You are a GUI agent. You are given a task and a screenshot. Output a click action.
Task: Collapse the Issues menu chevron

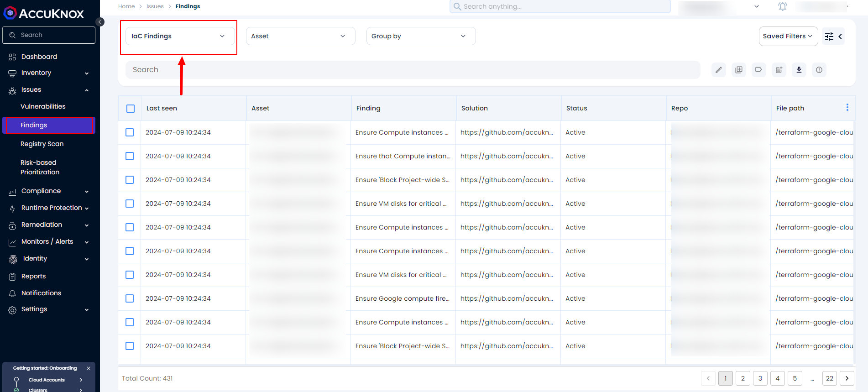[x=87, y=90]
